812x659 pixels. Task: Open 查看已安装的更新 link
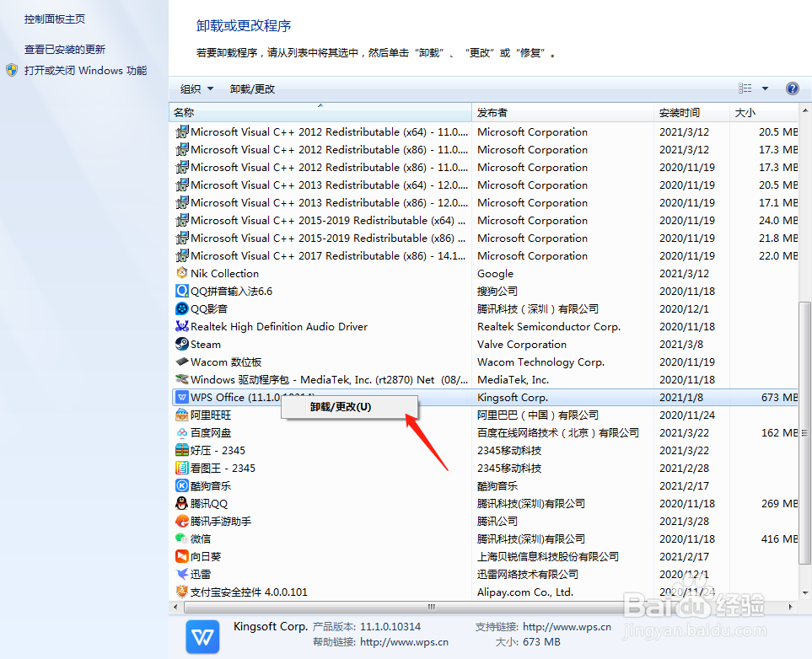pyautogui.click(x=65, y=49)
